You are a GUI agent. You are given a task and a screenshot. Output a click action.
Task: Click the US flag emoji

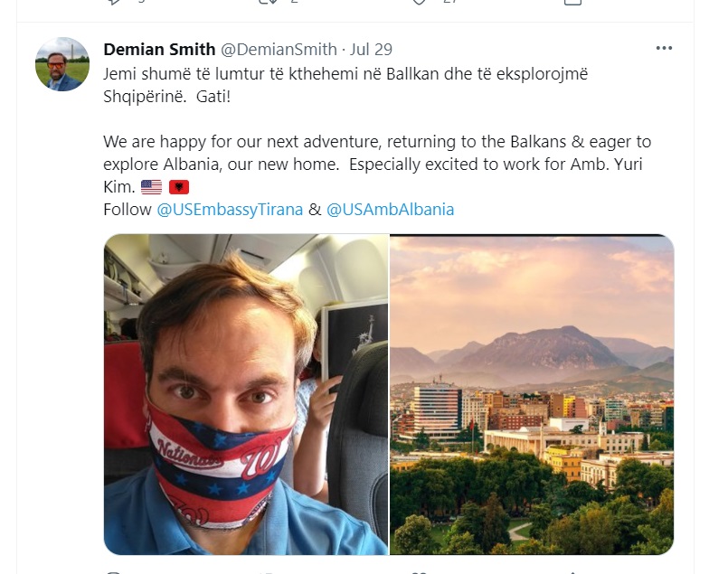[x=151, y=187]
